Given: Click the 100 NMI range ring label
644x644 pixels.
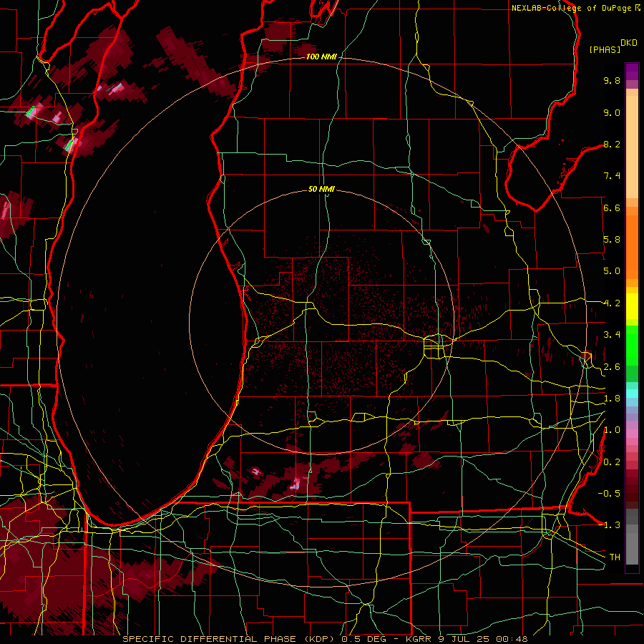Looking at the screenshot, I should [321, 57].
